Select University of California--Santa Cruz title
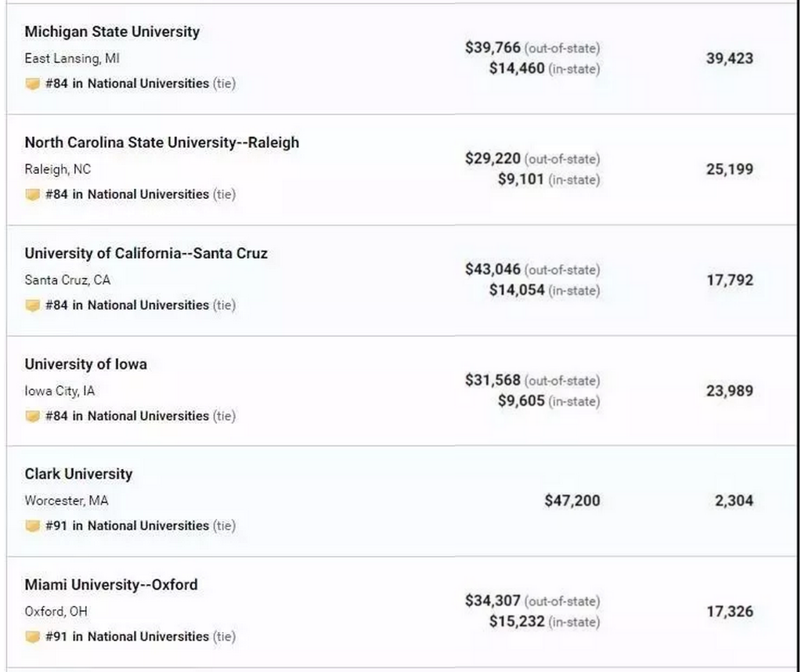The height and width of the screenshot is (672, 805). point(146,254)
